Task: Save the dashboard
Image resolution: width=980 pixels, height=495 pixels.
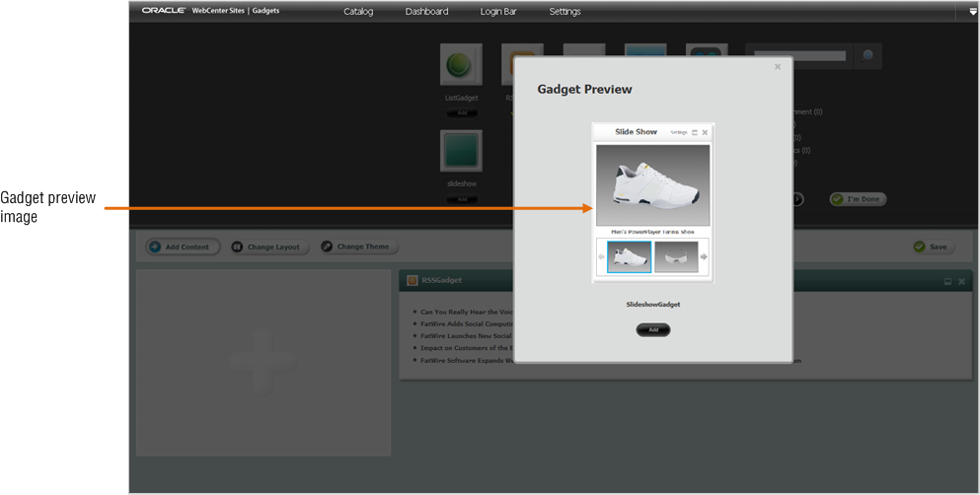Action: pyautogui.click(x=934, y=247)
